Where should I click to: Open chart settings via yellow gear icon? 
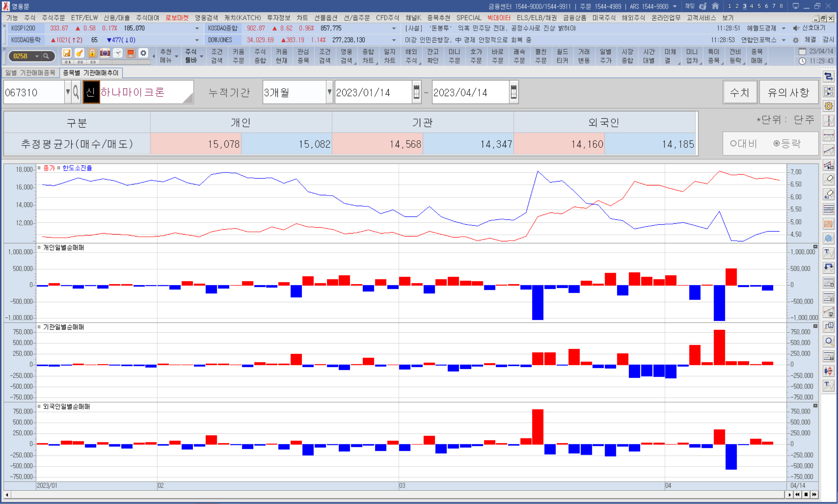(829, 106)
